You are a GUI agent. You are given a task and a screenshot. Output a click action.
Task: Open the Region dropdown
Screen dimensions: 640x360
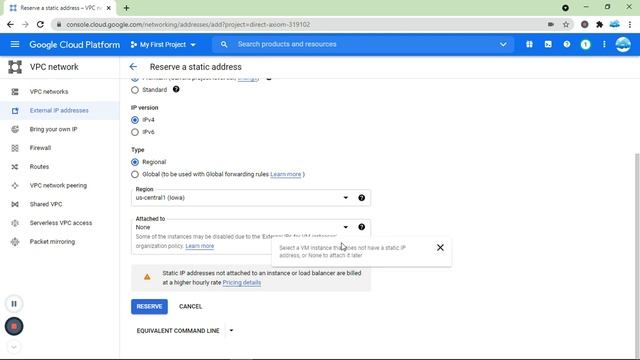click(251, 198)
